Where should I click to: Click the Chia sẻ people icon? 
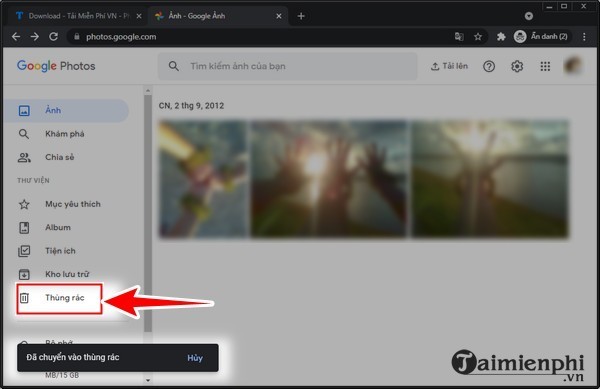tap(24, 157)
